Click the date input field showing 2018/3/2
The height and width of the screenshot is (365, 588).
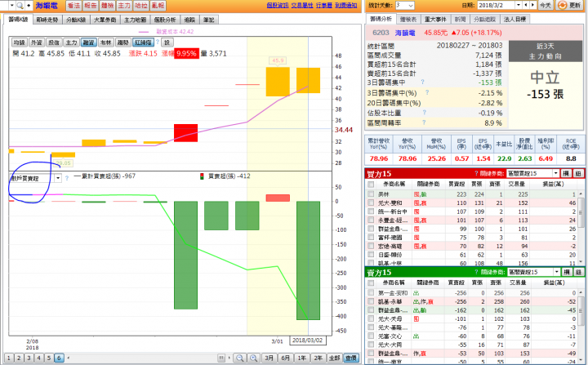497,5
